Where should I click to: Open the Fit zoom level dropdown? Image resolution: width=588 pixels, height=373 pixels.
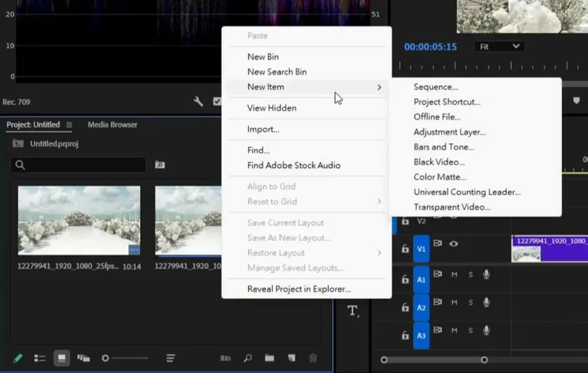coord(499,47)
